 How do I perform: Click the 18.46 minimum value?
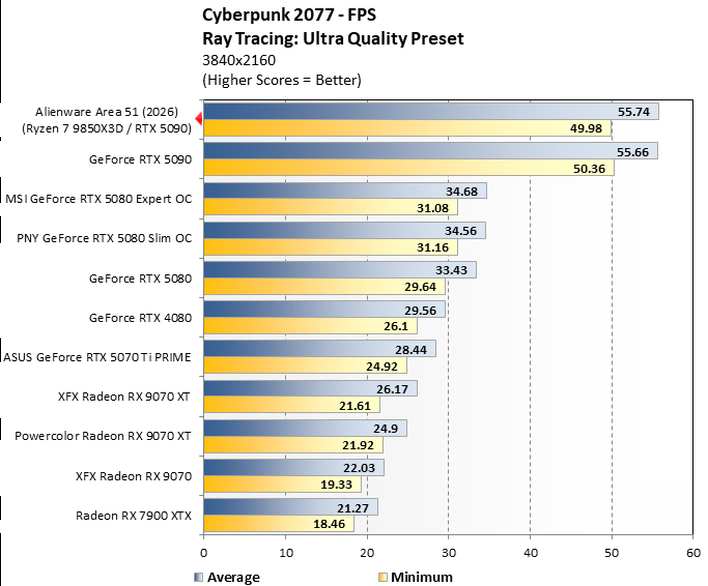[x=329, y=524]
